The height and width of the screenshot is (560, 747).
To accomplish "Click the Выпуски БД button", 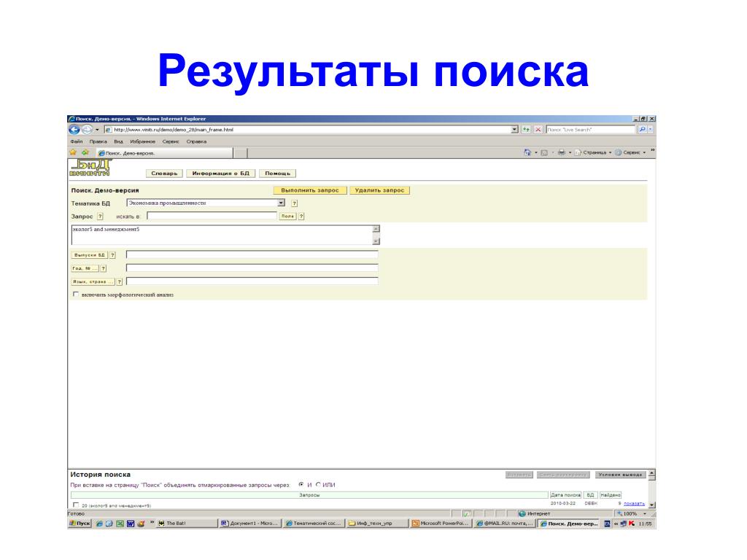I will click(90, 255).
